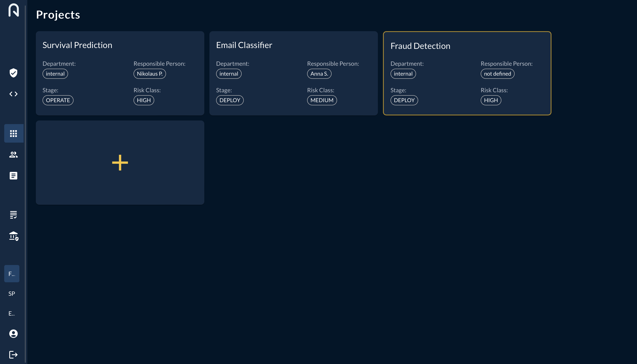Log out using the exit icon
The height and width of the screenshot is (364, 637).
coord(13,355)
